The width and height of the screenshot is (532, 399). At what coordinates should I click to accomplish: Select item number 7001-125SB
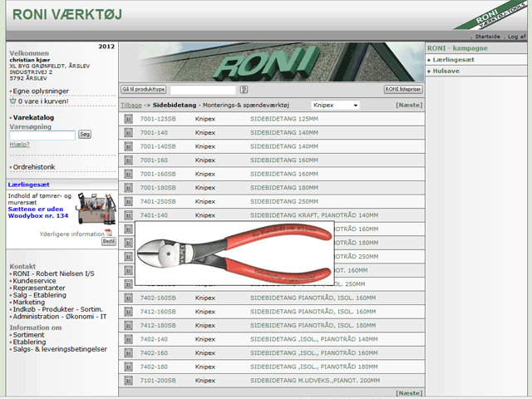click(158, 119)
